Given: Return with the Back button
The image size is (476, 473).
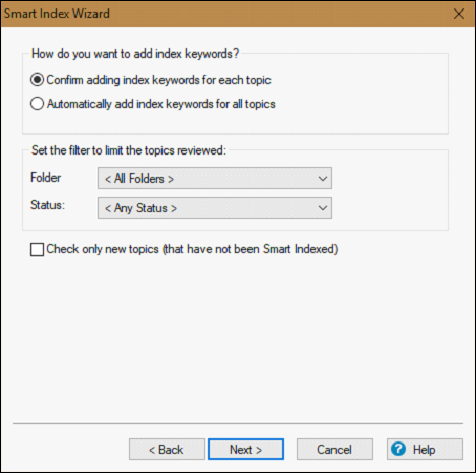Looking at the screenshot, I should click(167, 449).
